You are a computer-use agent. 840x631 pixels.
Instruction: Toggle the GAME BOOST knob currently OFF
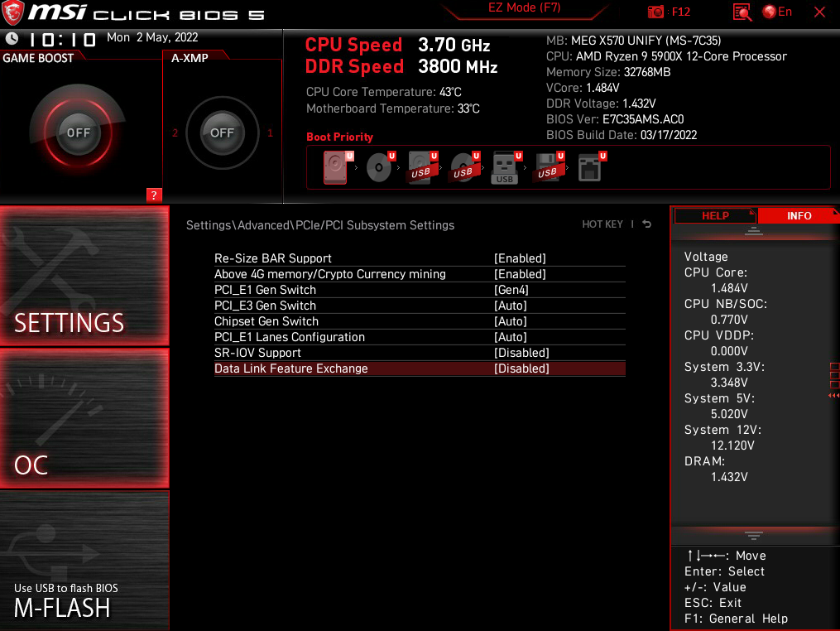tap(79, 132)
